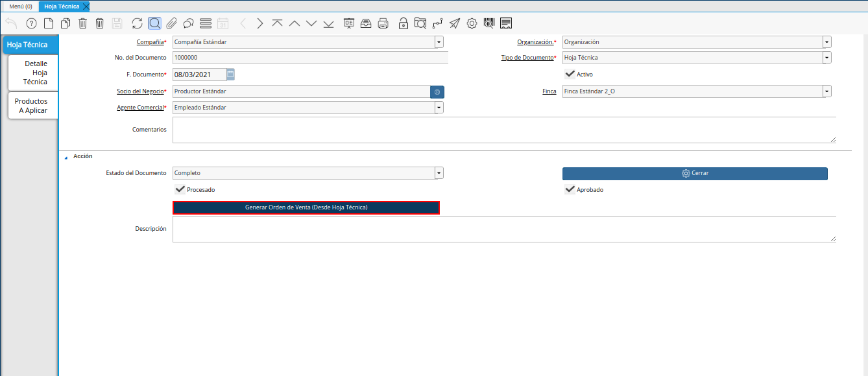This screenshot has height=376, width=868.
Task: Click the Organización label link
Action: pyautogui.click(x=535, y=42)
